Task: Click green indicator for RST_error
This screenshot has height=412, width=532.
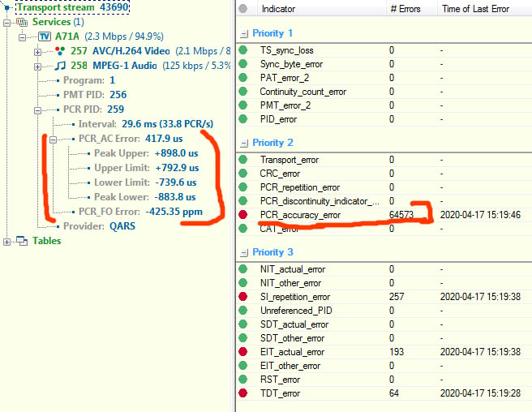Action: click(x=243, y=380)
